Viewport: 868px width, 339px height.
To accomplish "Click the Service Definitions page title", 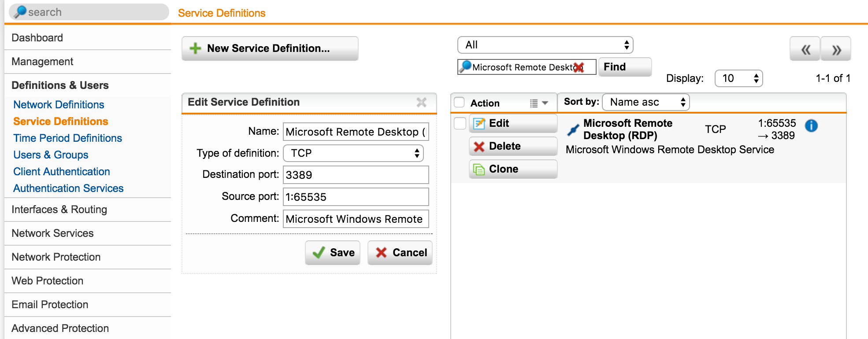I will (222, 13).
